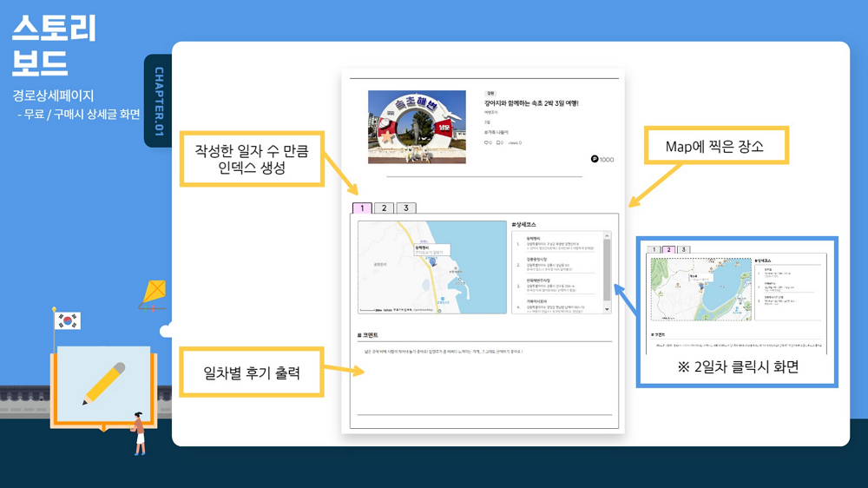Click the Sokcho 2-night trip title

coord(531,103)
